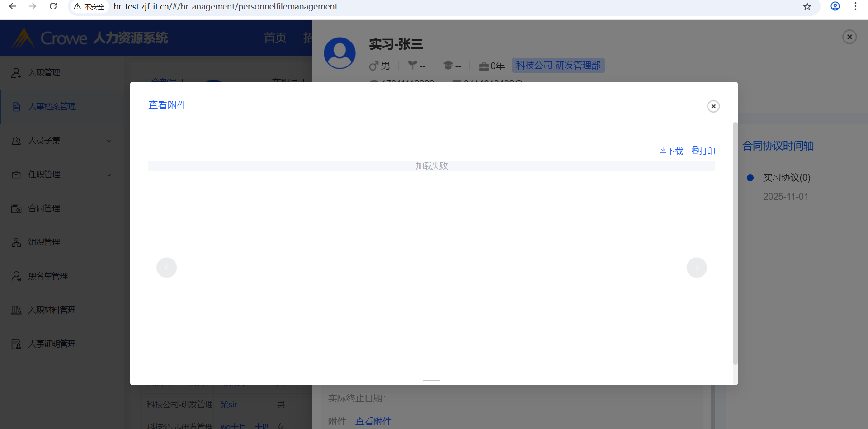Close the 查看附件 dialog
868x429 pixels.
coord(713,106)
